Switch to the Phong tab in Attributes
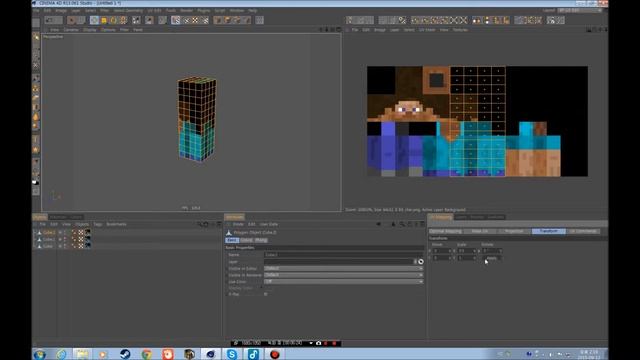This screenshot has width=640, height=360. click(261, 240)
